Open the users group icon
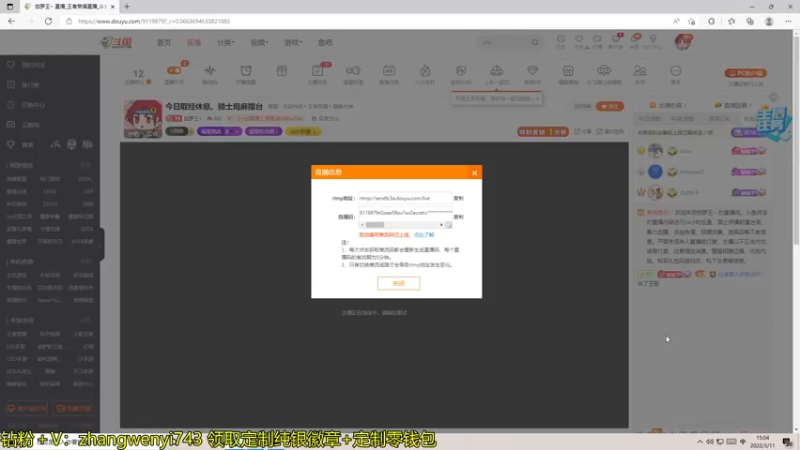Image resolution: width=800 pixels, height=450 pixels. pyautogui.click(x=640, y=70)
